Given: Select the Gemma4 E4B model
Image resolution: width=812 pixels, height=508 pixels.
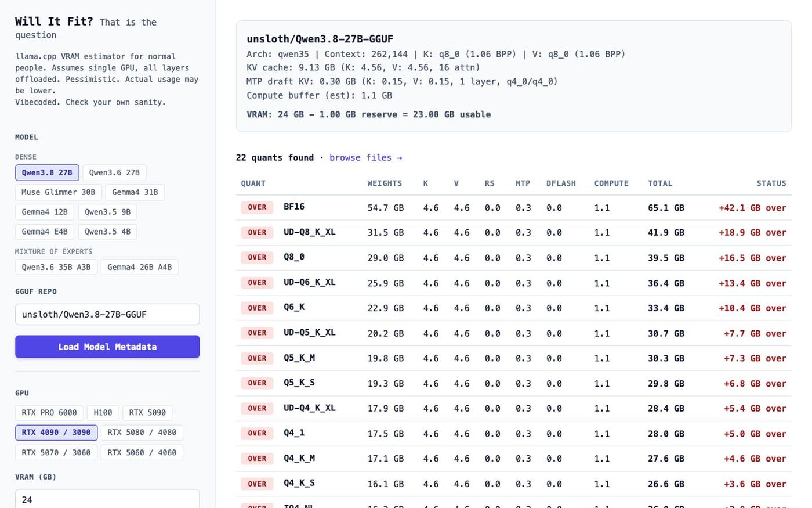Looking at the screenshot, I should point(45,232).
